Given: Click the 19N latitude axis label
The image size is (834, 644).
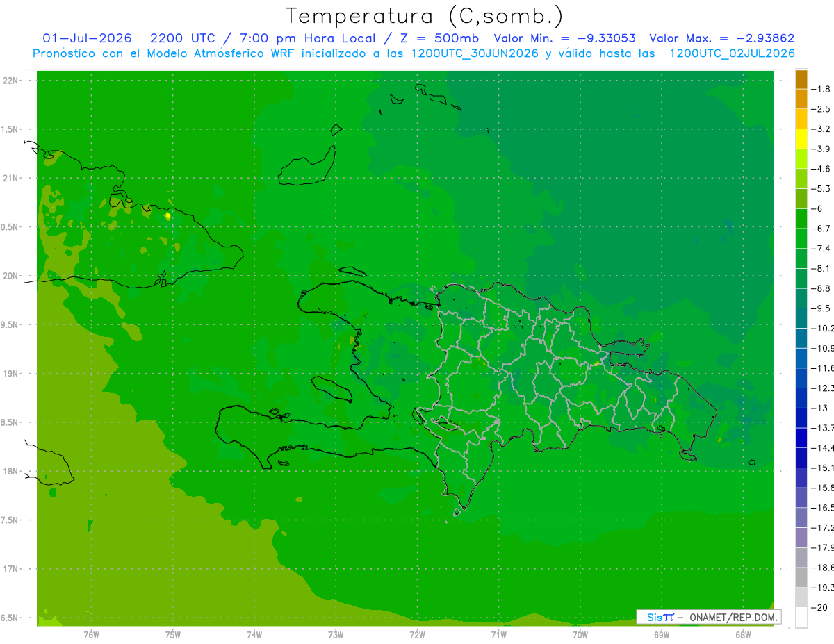Looking at the screenshot, I should pyautogui.click(x=10, y=374).
